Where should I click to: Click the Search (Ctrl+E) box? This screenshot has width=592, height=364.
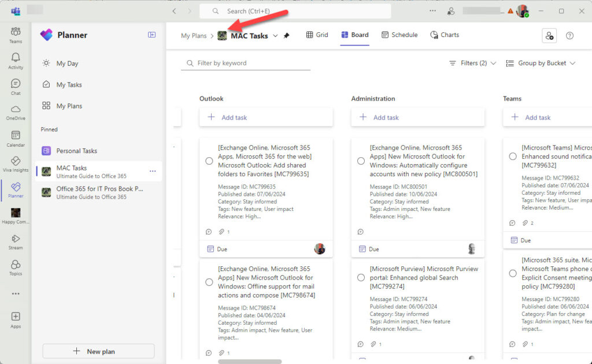click(295, 12)
